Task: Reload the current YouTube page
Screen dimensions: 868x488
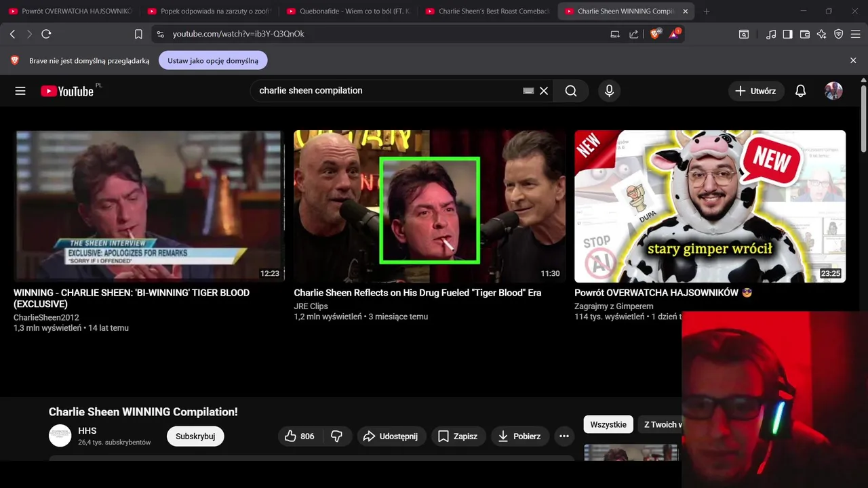Action: 46,34
